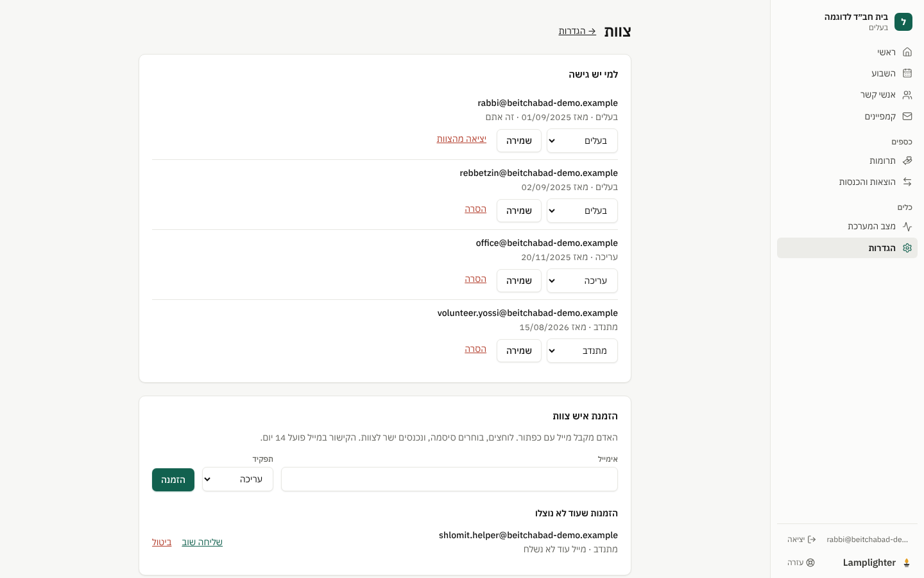924x578 pixels.
Task: Click the shlomit.helper@beitchabad-demo.example pending invite text
Action: point(528,535)
